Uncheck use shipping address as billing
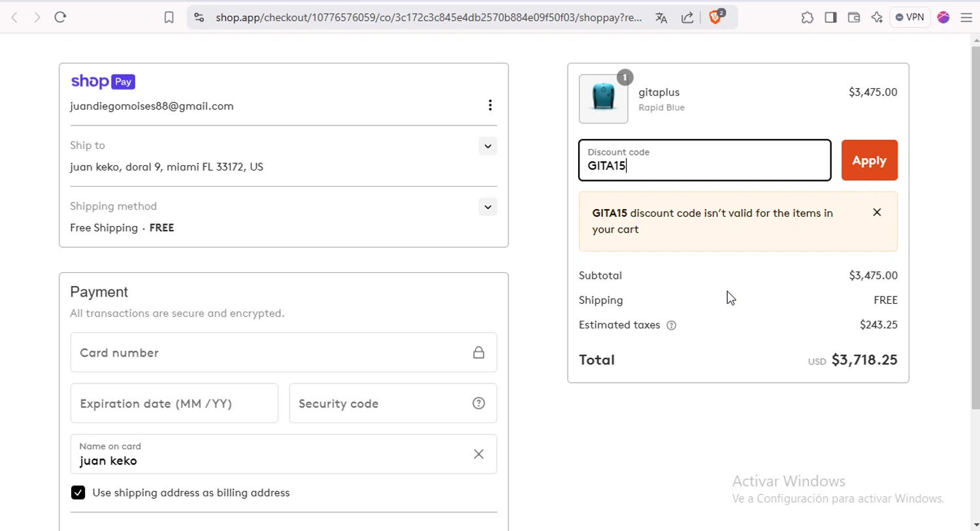Viewport: 980px width, 531px height. tap(78, 492)
